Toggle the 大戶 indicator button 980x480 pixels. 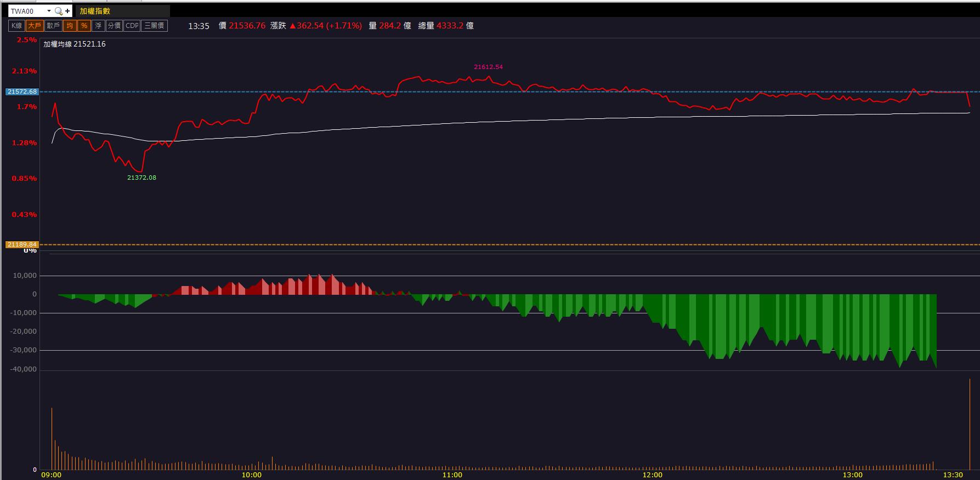pos(35,26)
